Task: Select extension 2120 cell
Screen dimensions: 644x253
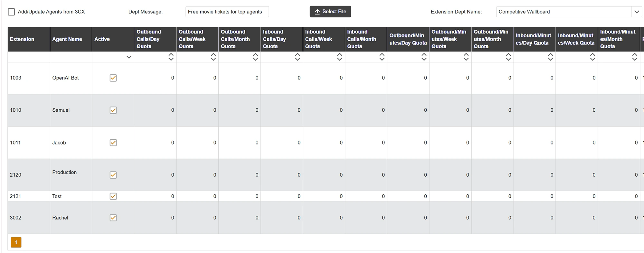Action: 29,175
